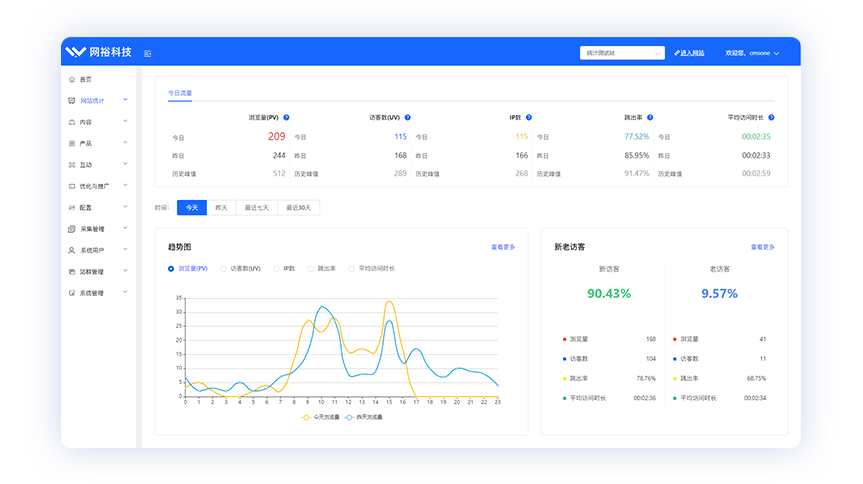Open the 内容 menu item label
Image resolution: width=863 pixels, height=484 pixels.
[x=86, y=122]
